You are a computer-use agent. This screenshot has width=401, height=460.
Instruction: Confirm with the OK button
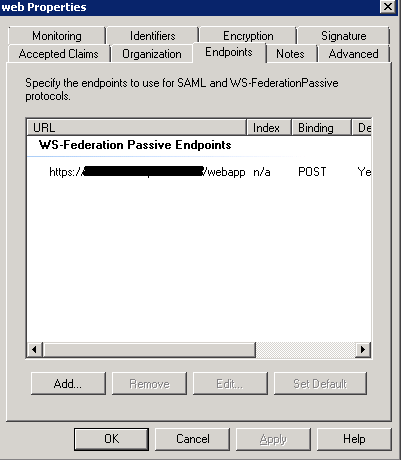click(x=111, y=439)
